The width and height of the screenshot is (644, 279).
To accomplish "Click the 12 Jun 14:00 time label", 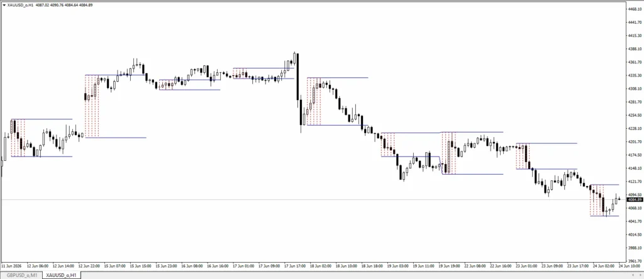I will click(64, 266).
